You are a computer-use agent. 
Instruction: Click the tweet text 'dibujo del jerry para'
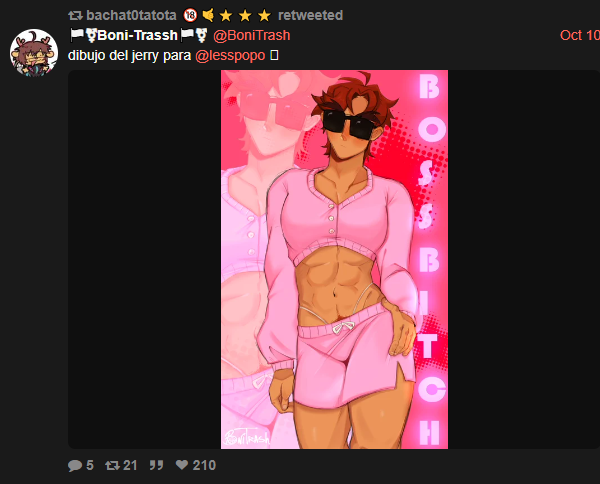tap(129, 55)
